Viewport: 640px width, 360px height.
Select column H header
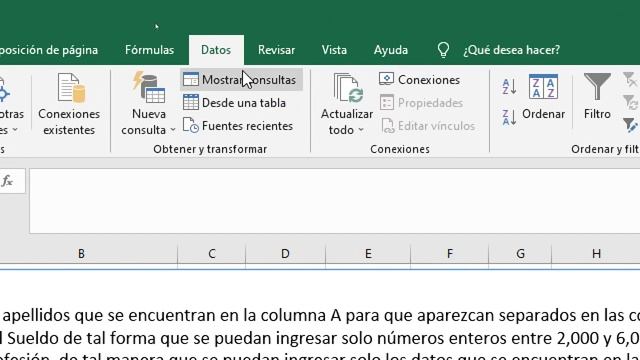pyautogui.click(x=596, y=254)
